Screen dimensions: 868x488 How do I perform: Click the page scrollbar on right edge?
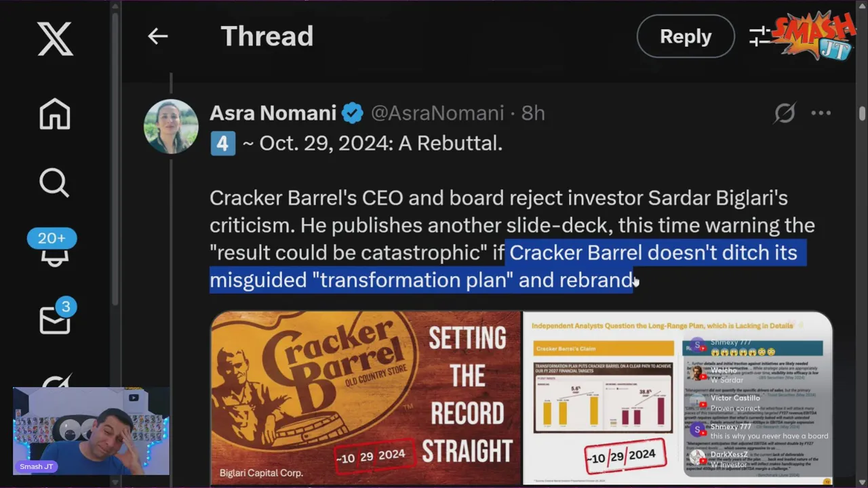point(862,113)
